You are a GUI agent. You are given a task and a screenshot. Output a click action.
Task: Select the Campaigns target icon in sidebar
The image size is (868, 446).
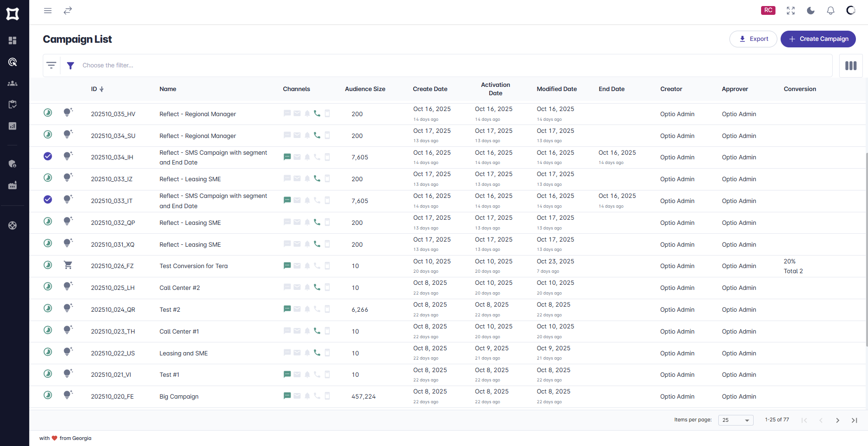click(13, 62)
